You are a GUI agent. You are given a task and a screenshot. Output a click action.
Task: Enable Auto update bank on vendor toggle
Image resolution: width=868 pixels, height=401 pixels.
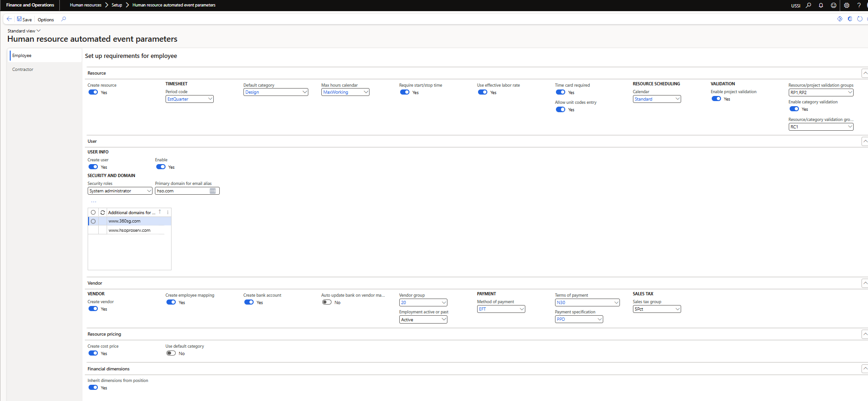(327, 302)
